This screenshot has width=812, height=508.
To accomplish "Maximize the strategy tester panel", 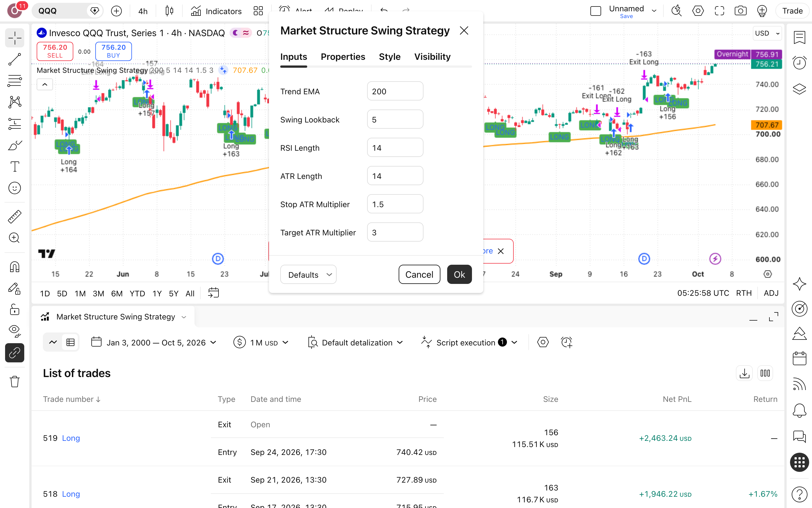I will 773,317.
